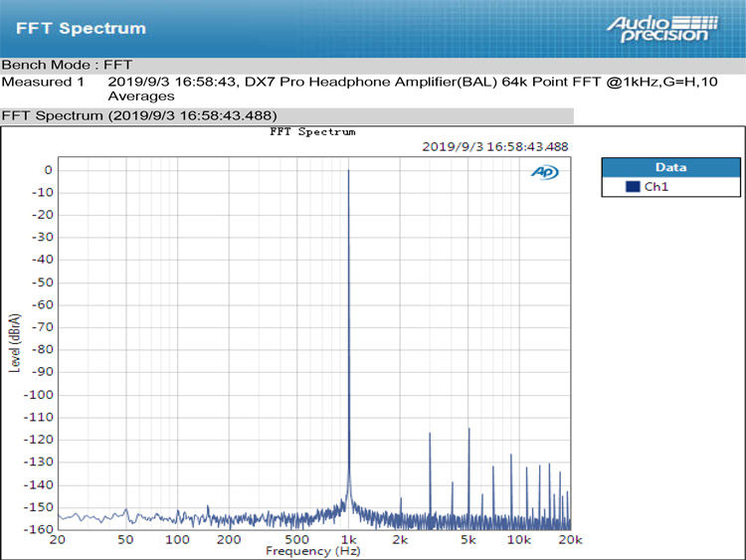This screenshot has height=560, width=746.
Task: Click the FFT Spectrum header title
Action: click(81, 28)
